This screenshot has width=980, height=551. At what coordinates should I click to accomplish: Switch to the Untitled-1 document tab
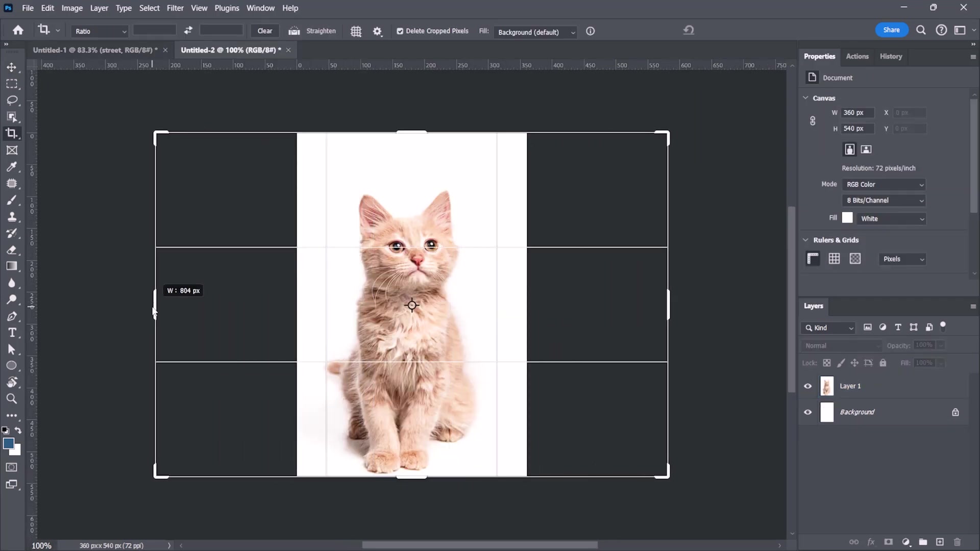[x=95, y=50]
